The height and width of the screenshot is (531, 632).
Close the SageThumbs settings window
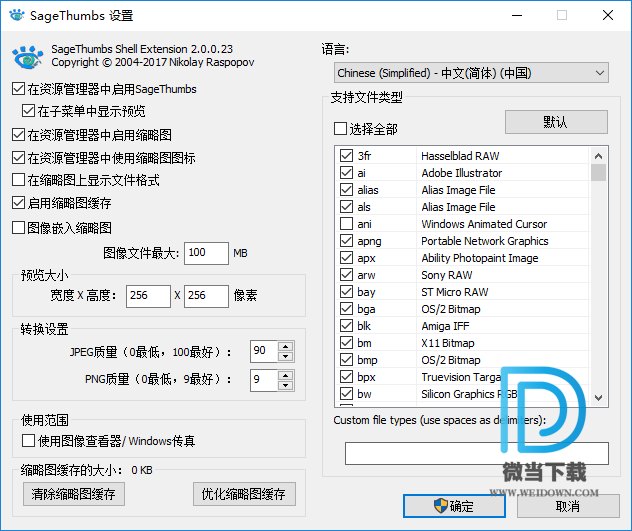tap(608, 15)
